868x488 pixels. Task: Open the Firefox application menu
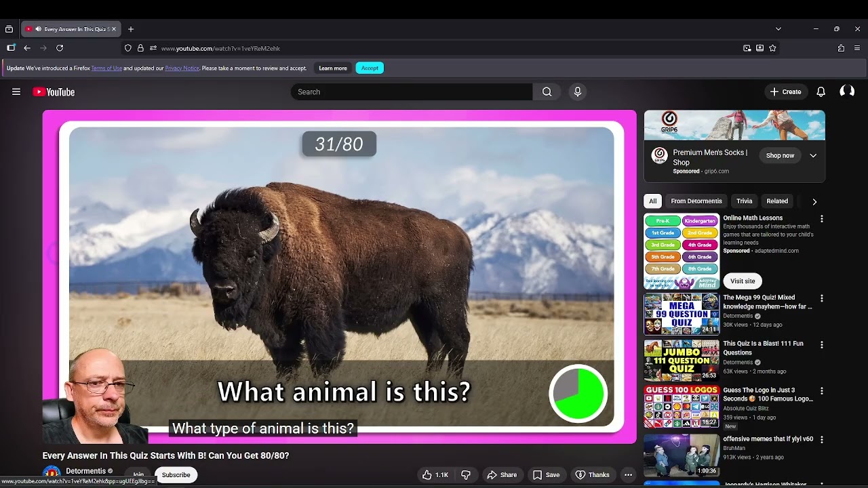(857, 48)
